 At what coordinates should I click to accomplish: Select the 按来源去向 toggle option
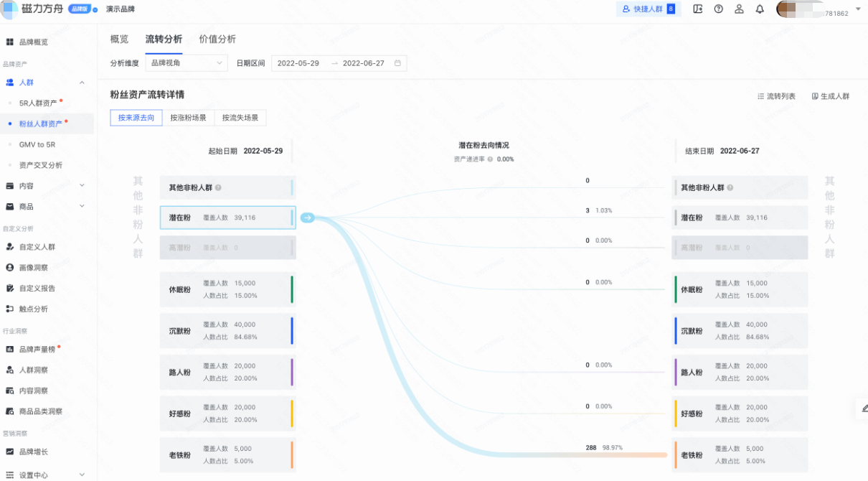(x=136, y=117)
